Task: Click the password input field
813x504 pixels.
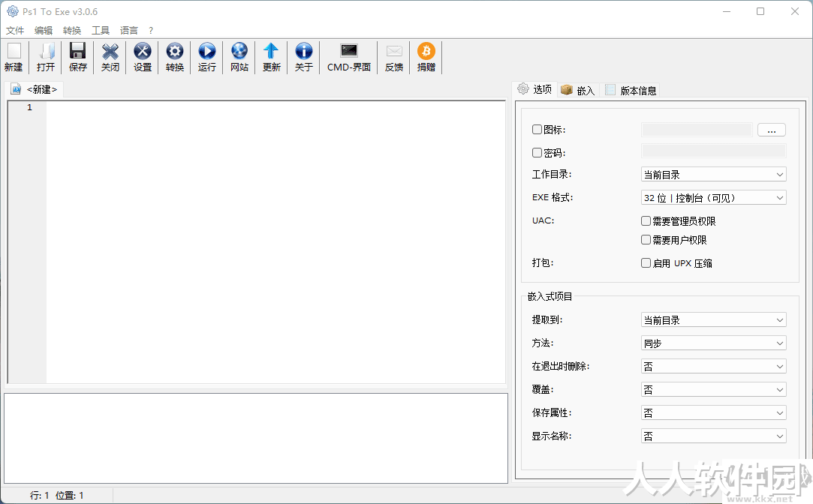Action: pos(713,151)
